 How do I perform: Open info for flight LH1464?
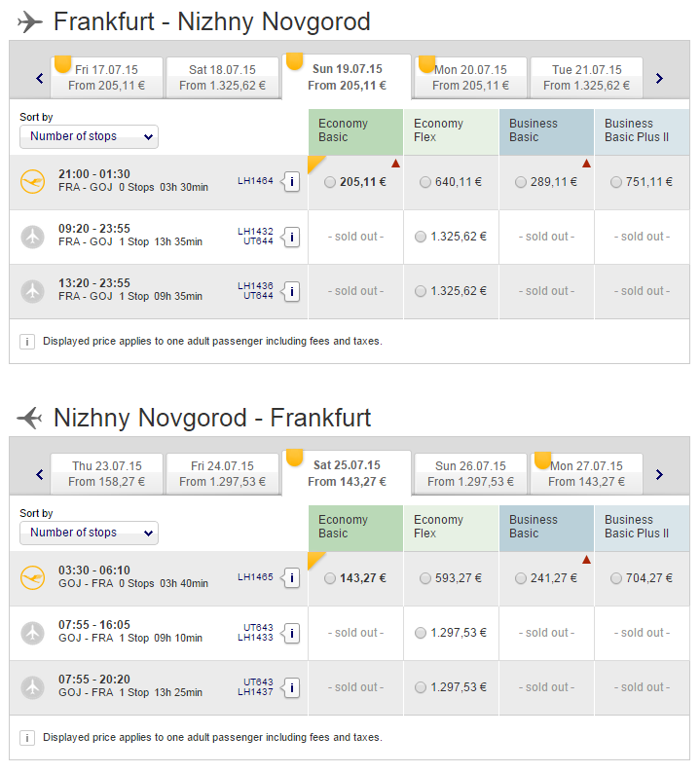click(x=291, y=182)
